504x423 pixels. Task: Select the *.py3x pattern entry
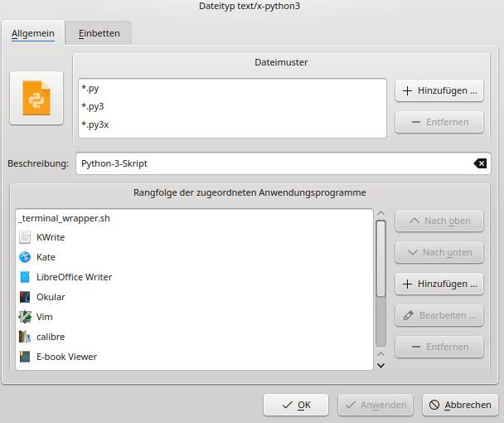click(x=95, y=124)
